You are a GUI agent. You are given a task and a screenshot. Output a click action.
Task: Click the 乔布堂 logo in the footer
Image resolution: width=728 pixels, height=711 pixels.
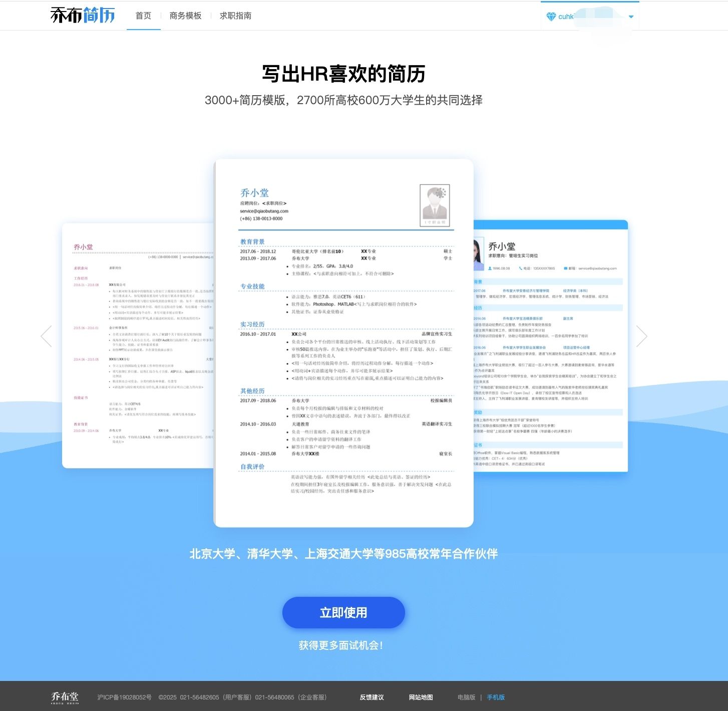pos(65,697)
